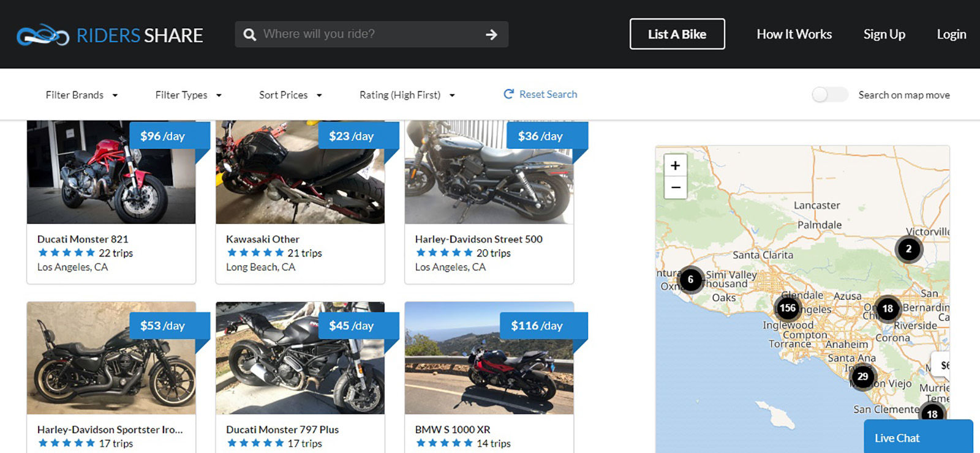Submit search with the arrow icon
This screenshot has width=980, height=453.
point(491,35)
